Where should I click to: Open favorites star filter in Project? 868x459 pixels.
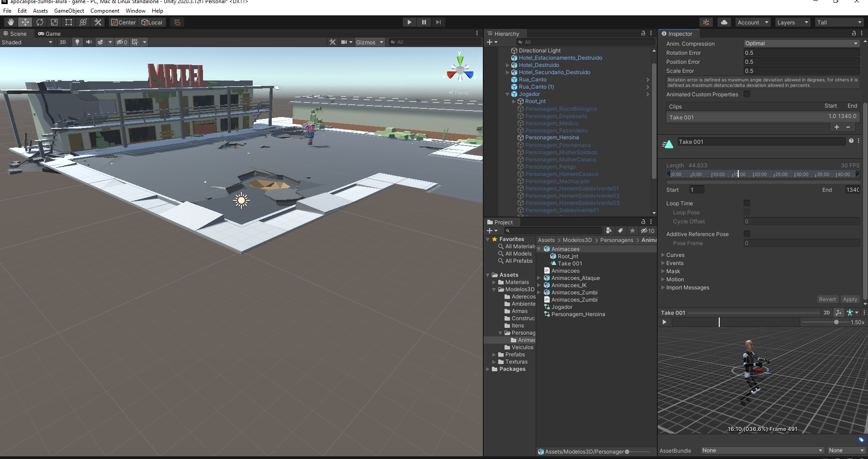pos(632,231)
